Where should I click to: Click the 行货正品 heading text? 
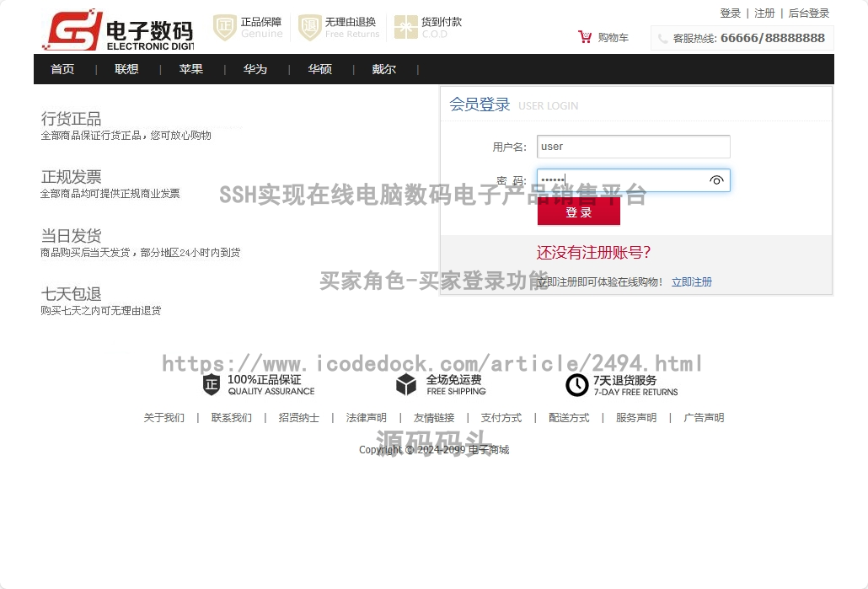click(71, 119)
